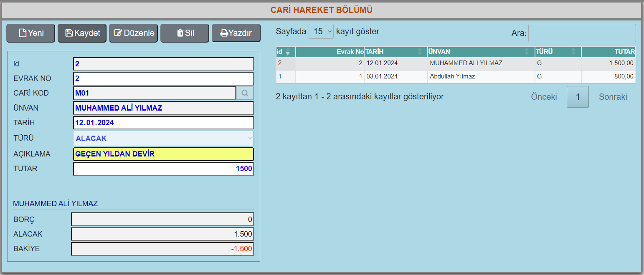Viewport: 644px width, 275px height.
Task: Delete the record using Sil
Action: point(185,33)
